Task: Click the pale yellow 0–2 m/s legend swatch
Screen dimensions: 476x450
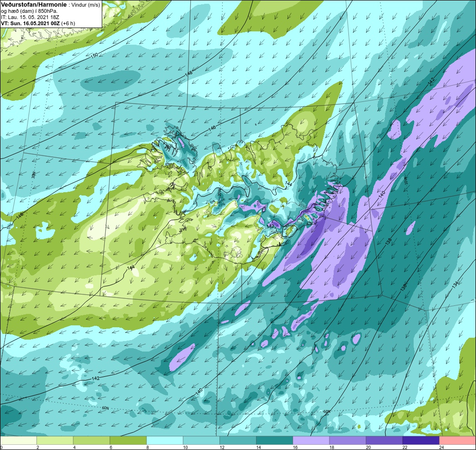Action: coord(19,440)
